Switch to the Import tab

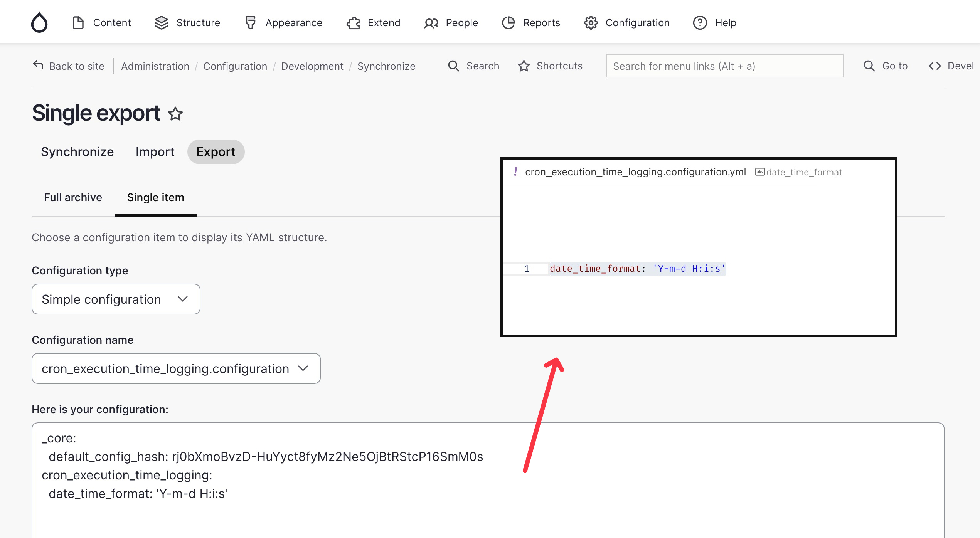[155, 152]
